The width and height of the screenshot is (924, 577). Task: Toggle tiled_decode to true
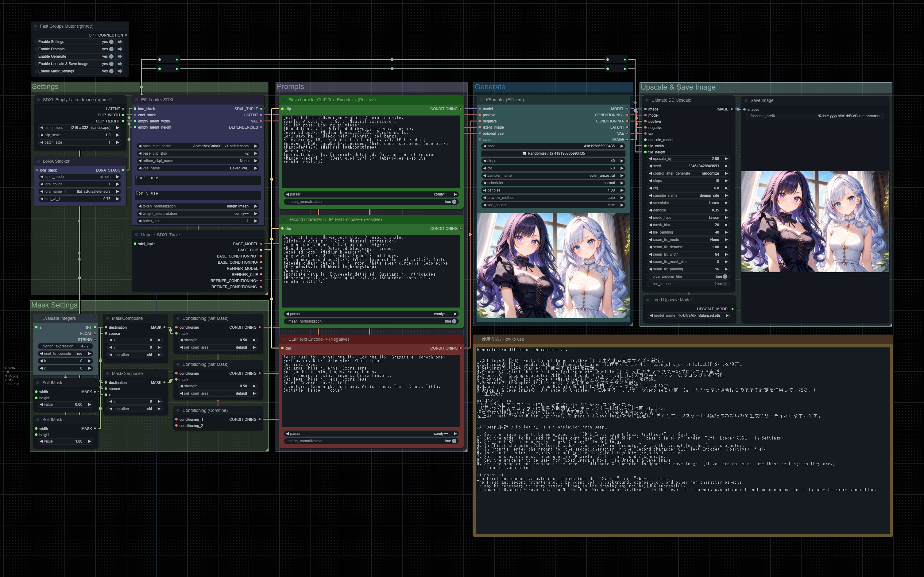tap(725, 284)
